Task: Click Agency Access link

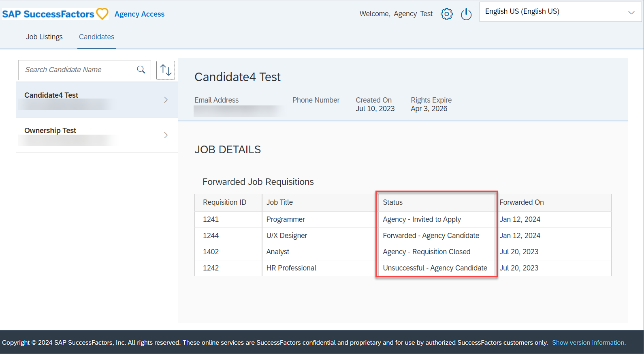Action: coord(139,14)
